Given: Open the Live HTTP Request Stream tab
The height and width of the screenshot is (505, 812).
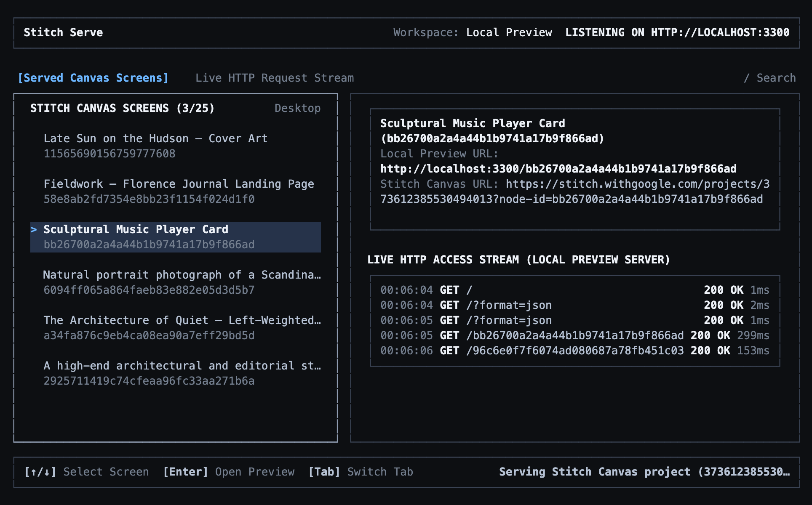Looking at the screenshot, I should click(x=275, y=78).
